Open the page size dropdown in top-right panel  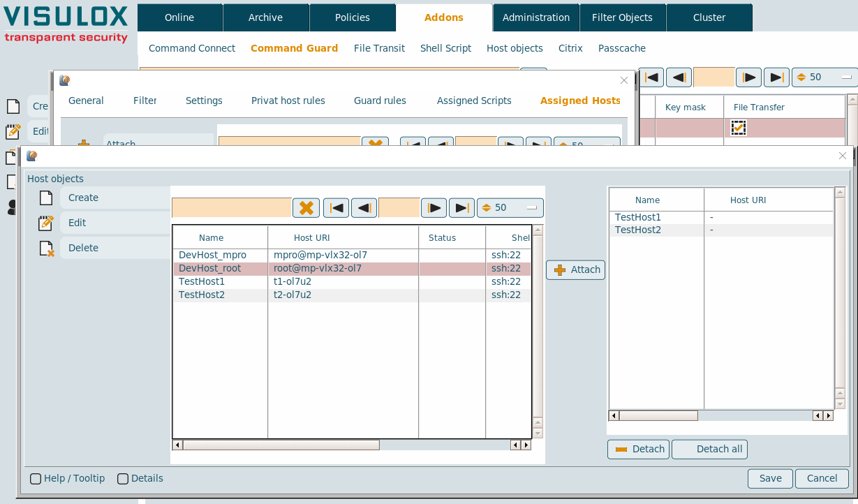click(x=824, y=77)
